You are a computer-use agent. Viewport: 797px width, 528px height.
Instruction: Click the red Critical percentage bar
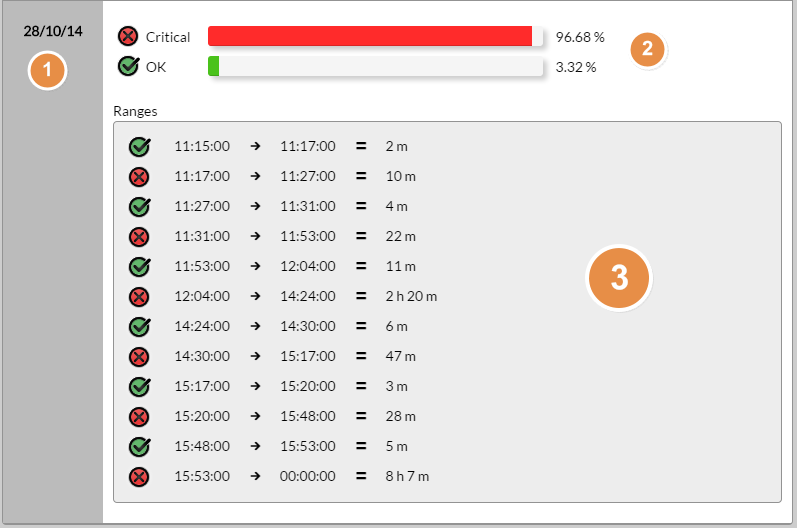[370, 37]
